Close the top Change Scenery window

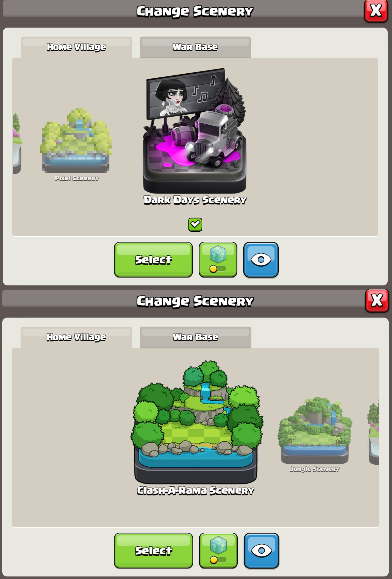(x=376, y=11)
